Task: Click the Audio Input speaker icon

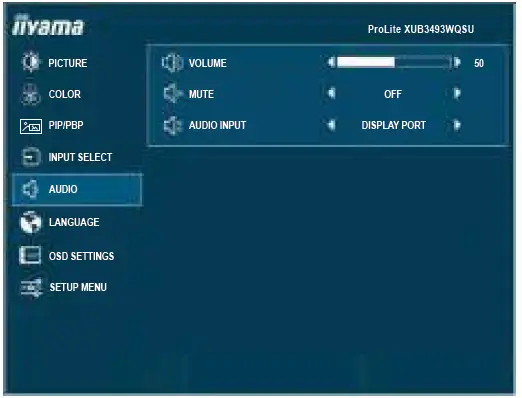Action: point(173,125)
